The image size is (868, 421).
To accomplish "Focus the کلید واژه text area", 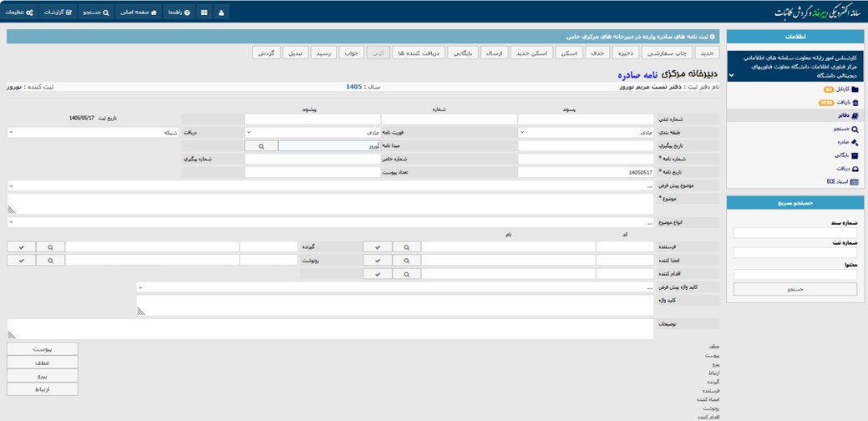I will tap(395, 306).
